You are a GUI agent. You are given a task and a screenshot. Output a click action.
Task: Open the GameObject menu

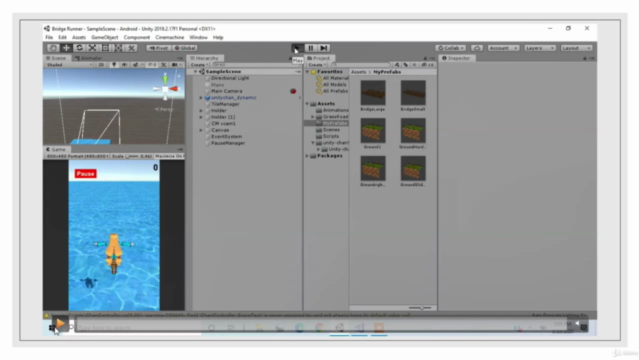tap(104, 38)
